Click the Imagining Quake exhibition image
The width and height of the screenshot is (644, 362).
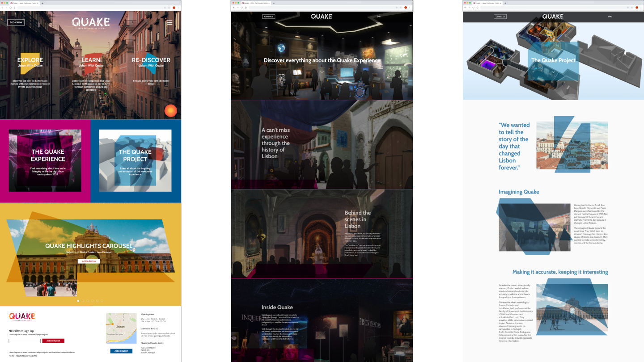[534, 227]
